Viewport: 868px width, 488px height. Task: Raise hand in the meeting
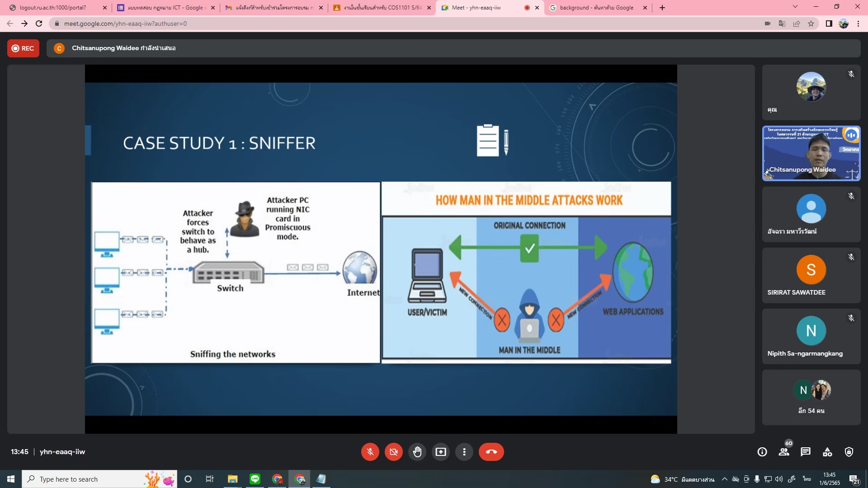point(417,452)
